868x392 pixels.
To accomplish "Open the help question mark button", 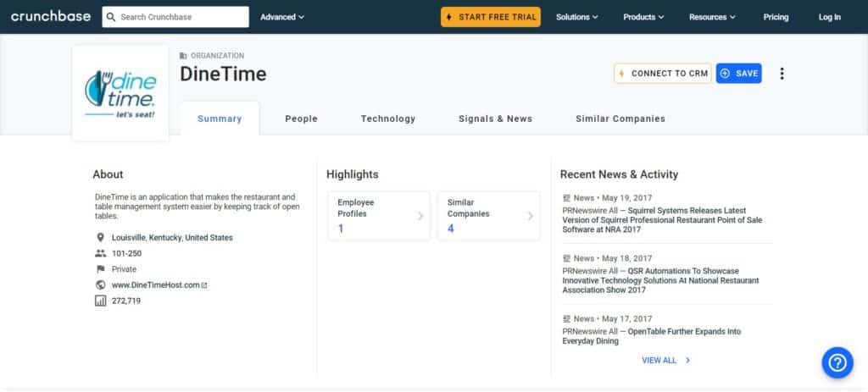I will tap(837, 362).
